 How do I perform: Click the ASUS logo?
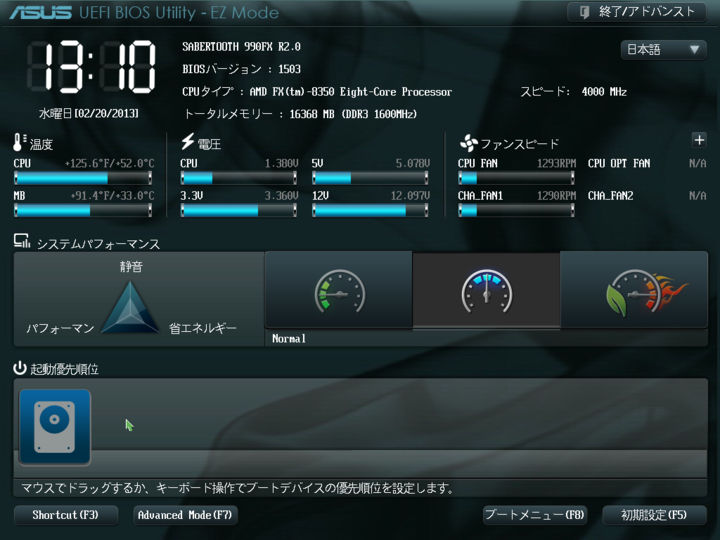[40, 12]
